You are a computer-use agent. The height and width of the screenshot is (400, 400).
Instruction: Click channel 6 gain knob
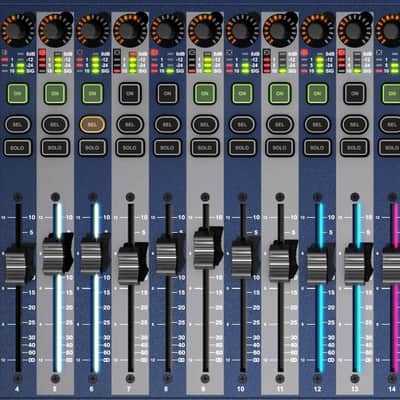[92, 30]
